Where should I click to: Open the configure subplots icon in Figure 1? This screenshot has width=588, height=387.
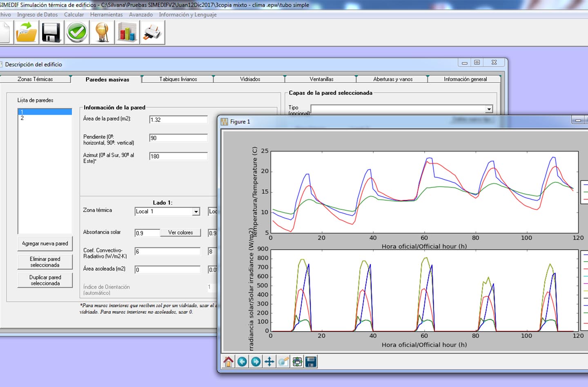click(x=297, y=362)
